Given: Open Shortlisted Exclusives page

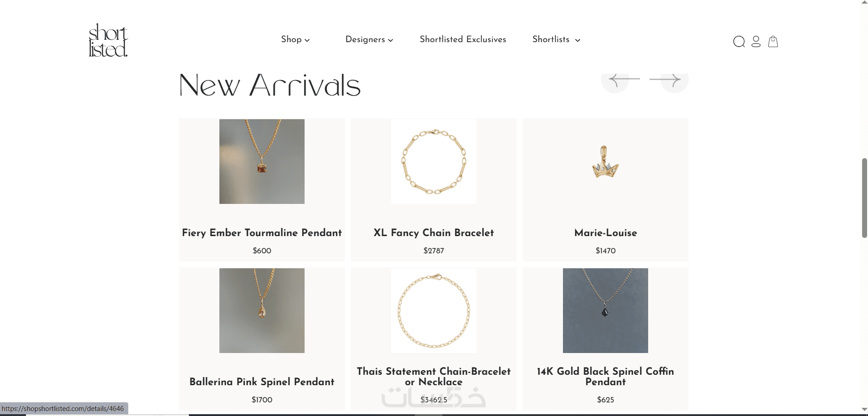Looking at the screenshot, I should pyautogui.click(x=463, y=39).
